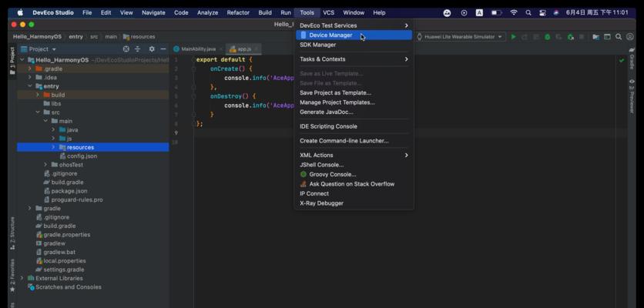The height and width of the screenshot is (308, 644).
Task: Toggle the Project tool window sidebar tab
Action: click(12, 61)
